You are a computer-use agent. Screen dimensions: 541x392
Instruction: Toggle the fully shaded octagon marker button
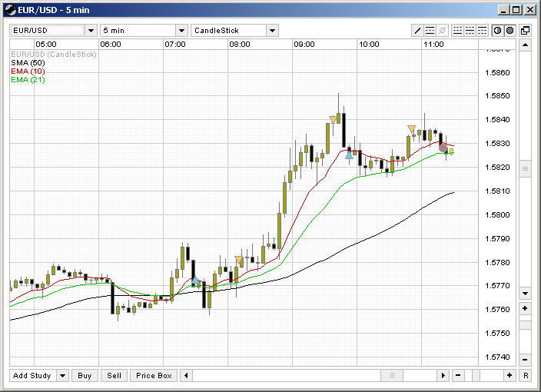509,31
